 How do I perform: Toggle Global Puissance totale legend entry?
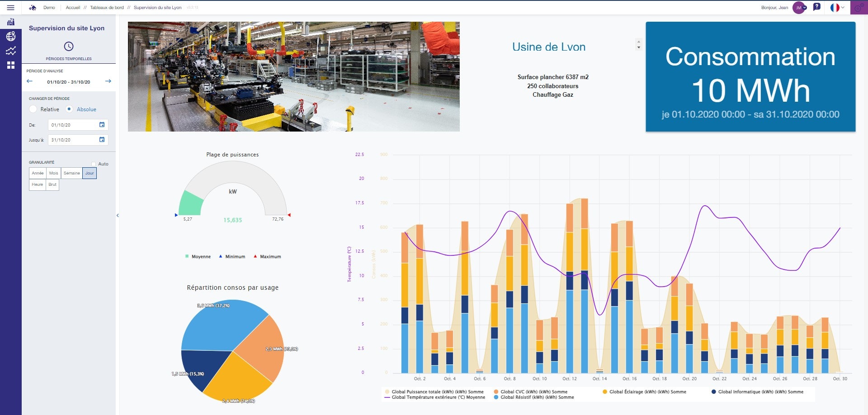tap(434, 392)
